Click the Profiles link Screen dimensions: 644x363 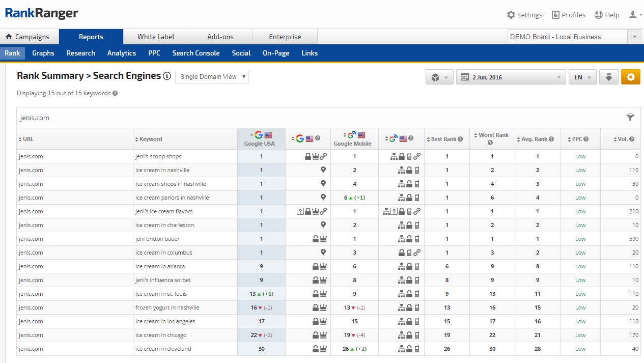pos(569,15)
